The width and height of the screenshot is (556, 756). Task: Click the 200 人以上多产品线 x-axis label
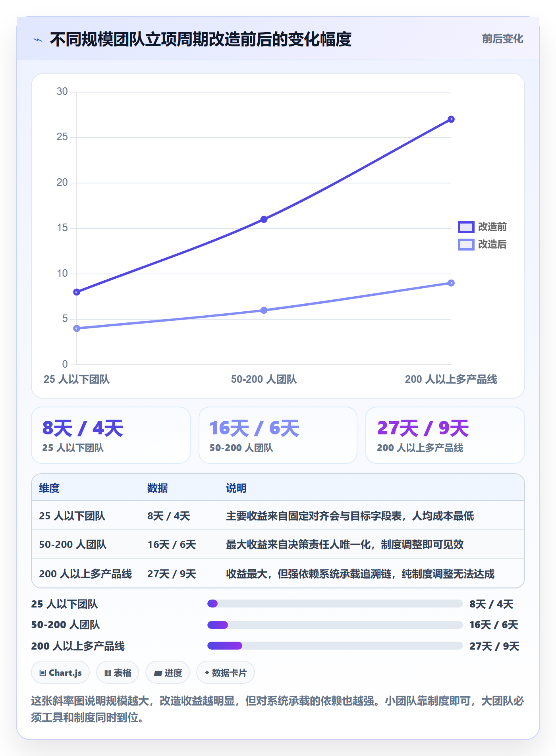click(451, 379)
